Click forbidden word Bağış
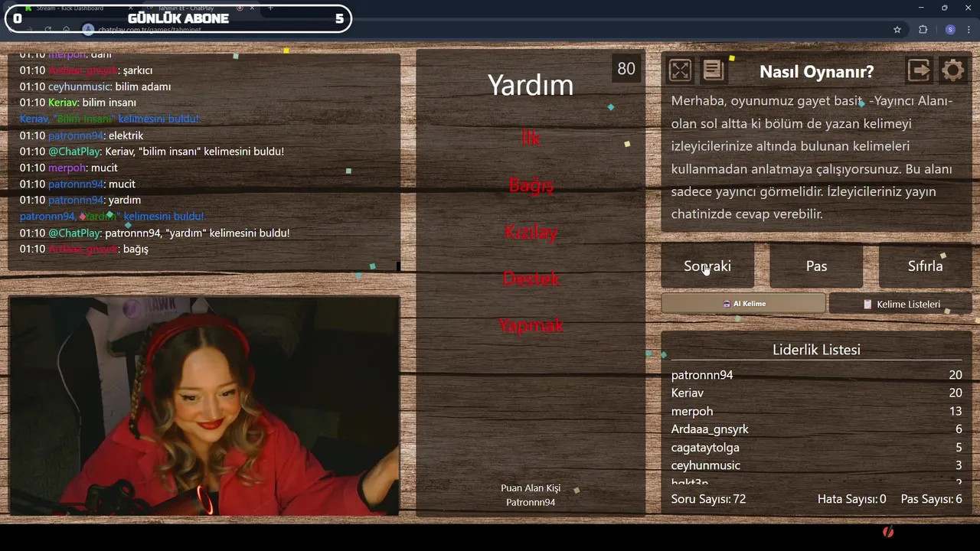Screen dimensions: 980x551 click(531, 185)
